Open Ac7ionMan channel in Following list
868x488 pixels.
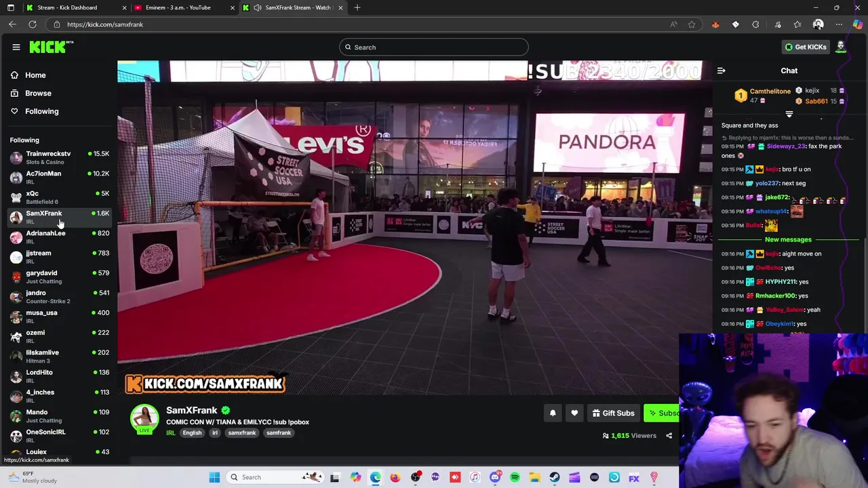click(x=60, y=178)
